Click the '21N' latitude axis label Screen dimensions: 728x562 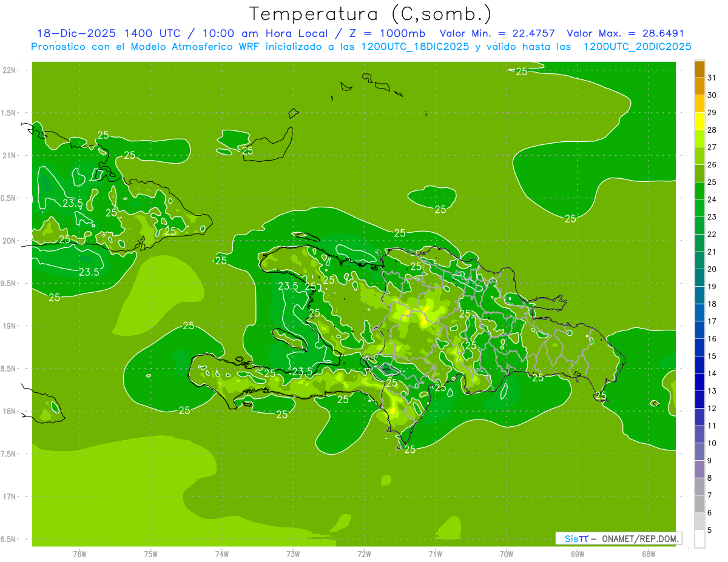click(x=9, y=155)
